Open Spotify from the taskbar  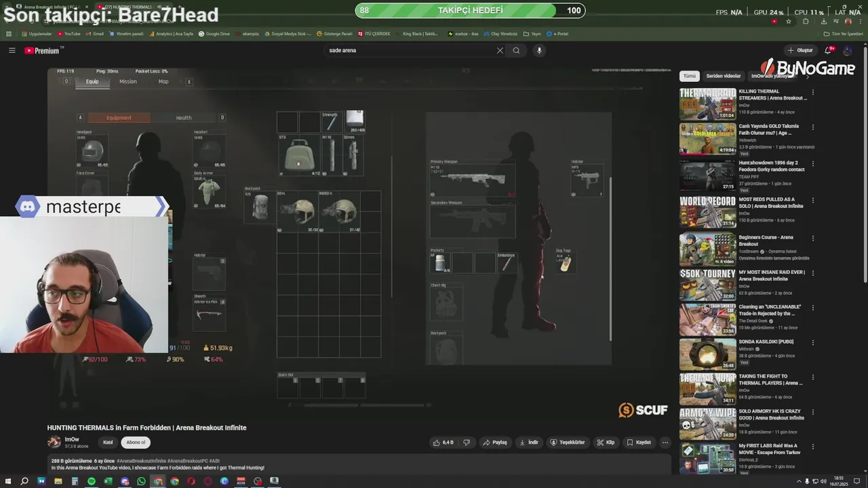click(92, 481)
